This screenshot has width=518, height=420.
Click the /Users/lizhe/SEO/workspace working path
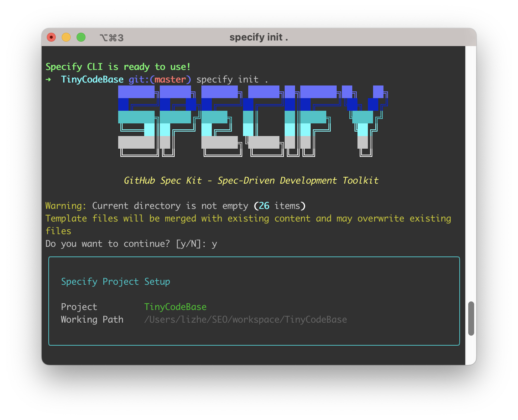coord(245,320)
